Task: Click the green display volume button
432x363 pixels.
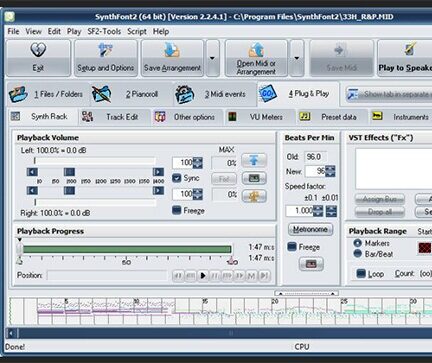Action: point(254,178)
